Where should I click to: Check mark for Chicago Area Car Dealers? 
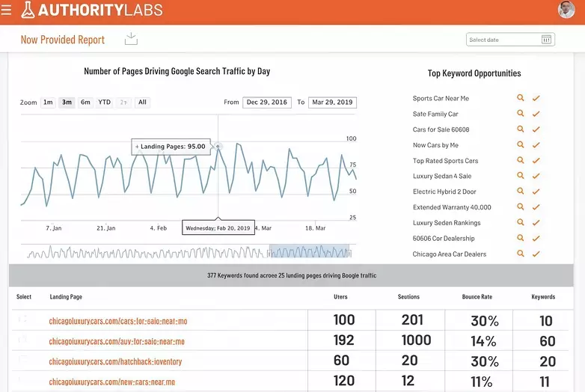click(x=536, y=254)
